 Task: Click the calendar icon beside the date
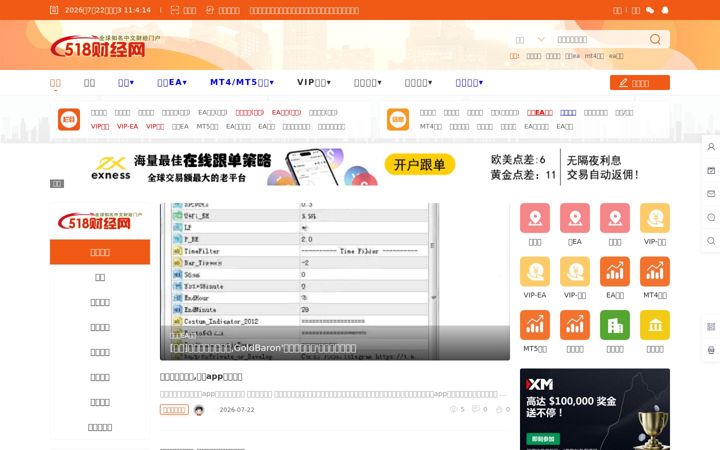click(x=54, y=10)
